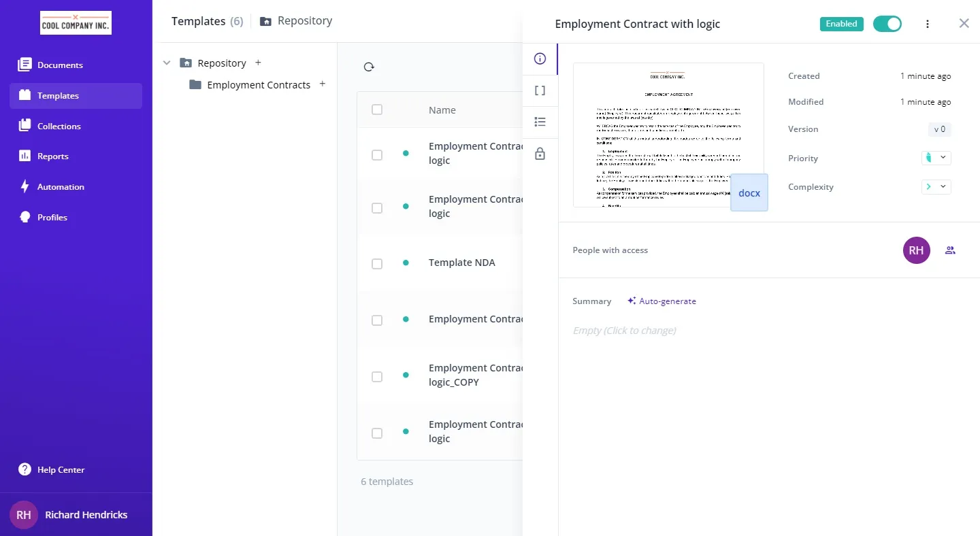This screenshot has width=980, height=536.
Task: Click Auto-generate summary link
Action: pyautogui.click(x=661, y=301)
